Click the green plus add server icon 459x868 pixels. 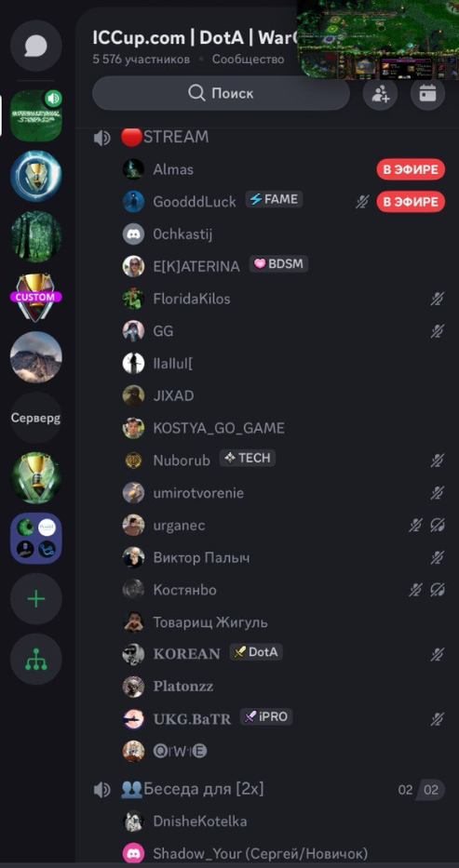click(36, 598)
